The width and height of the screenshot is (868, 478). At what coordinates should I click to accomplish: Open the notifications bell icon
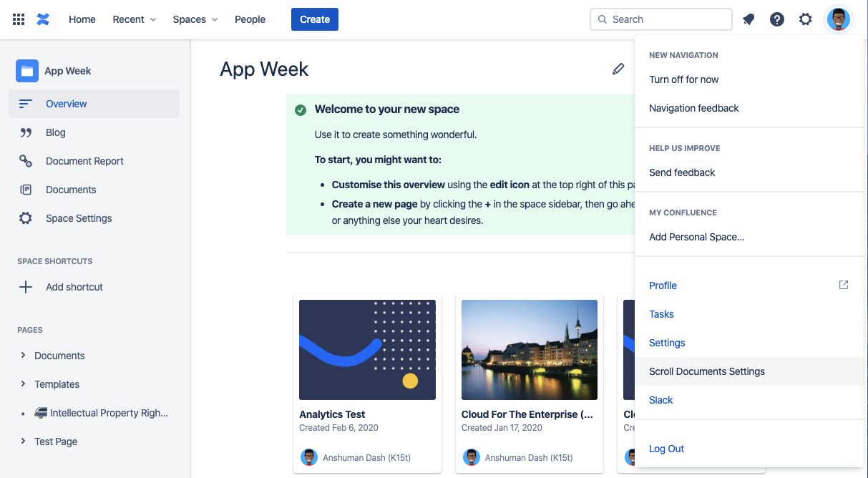748,19
